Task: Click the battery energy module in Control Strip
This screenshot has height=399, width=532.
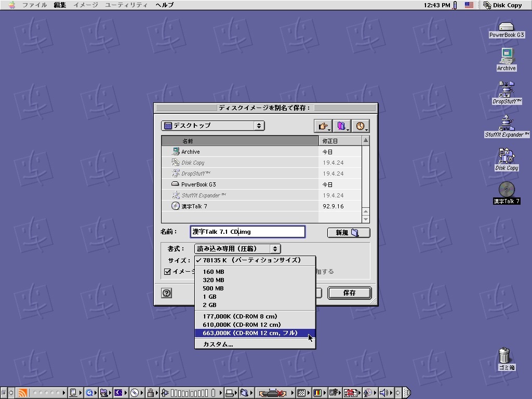Action: [165, 393]
